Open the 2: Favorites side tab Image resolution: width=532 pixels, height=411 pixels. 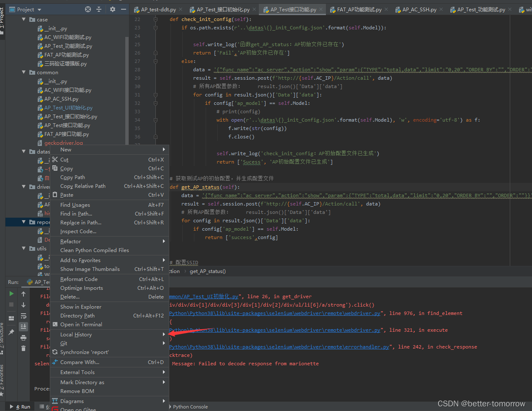(x=3, y=380)
